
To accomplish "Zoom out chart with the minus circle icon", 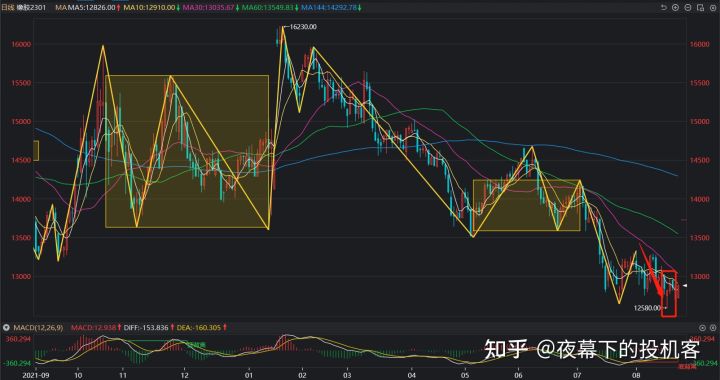I will click(688, 7).
